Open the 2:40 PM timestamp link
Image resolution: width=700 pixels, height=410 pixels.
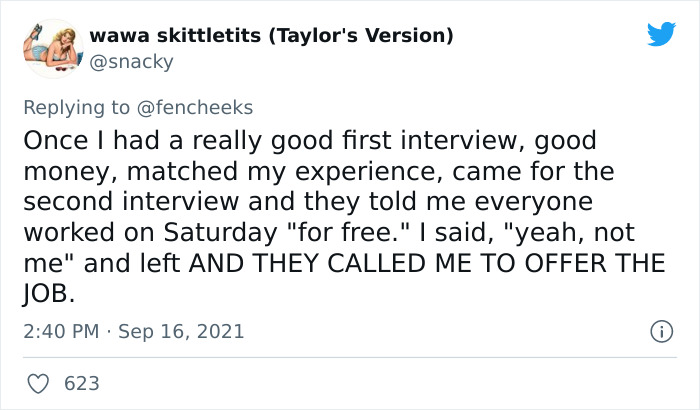click(61, 331)
